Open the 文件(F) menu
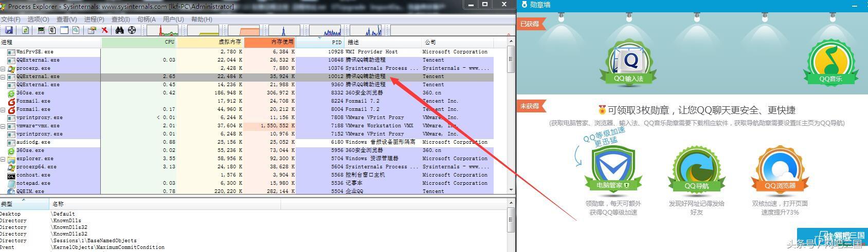Image resolution: width=868 pixels, height=252 pixels. 11,20
